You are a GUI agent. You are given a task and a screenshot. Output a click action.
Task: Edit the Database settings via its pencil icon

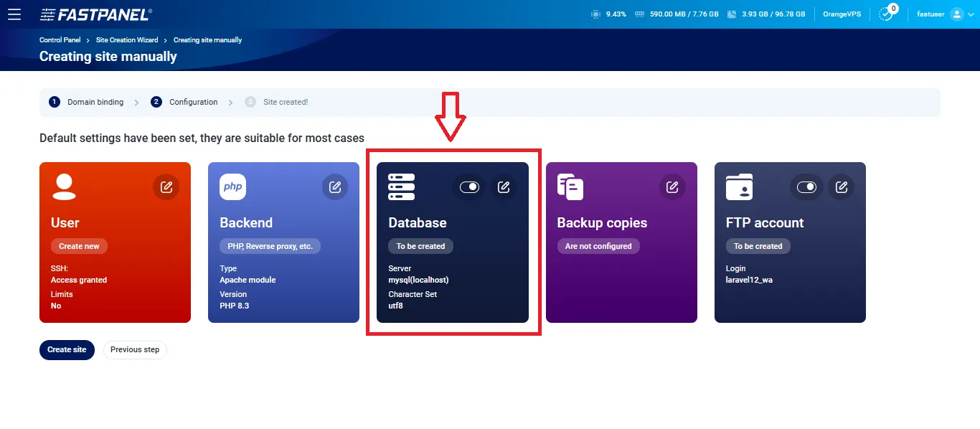(504, 187)
